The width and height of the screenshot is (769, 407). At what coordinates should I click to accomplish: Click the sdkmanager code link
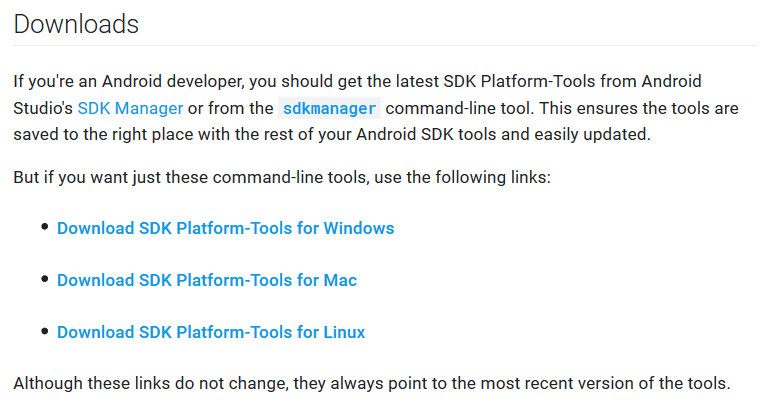click(329, 108)
